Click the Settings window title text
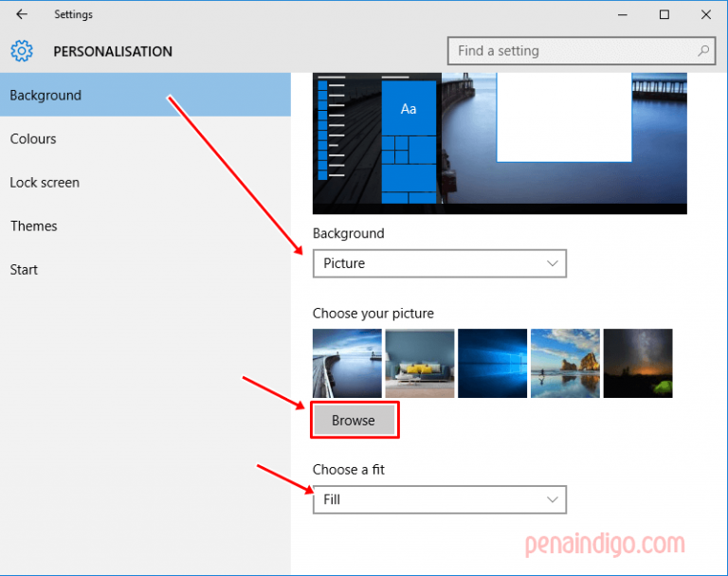The height and width of the screenshot is (576, 728). tap(73, 15)
